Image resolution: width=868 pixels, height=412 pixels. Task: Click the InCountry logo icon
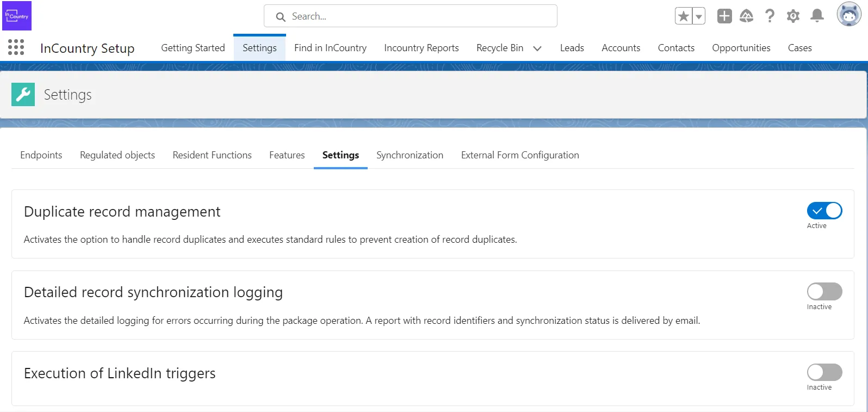click(17, 16)
